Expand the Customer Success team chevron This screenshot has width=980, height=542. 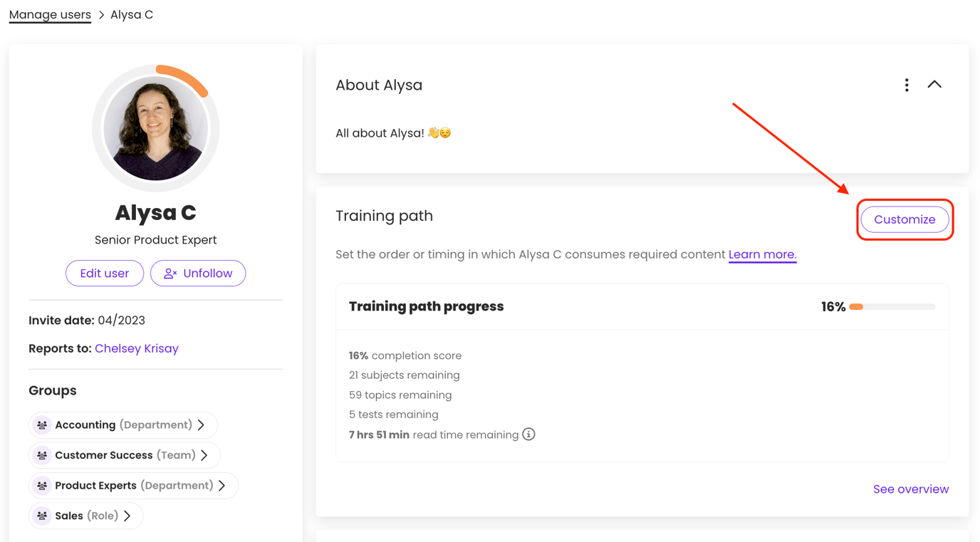[204, 456]
